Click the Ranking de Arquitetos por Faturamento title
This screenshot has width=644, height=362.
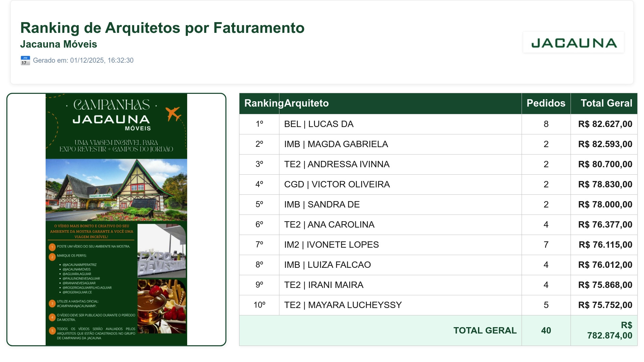pyautogui.click(x=162, y=28)
